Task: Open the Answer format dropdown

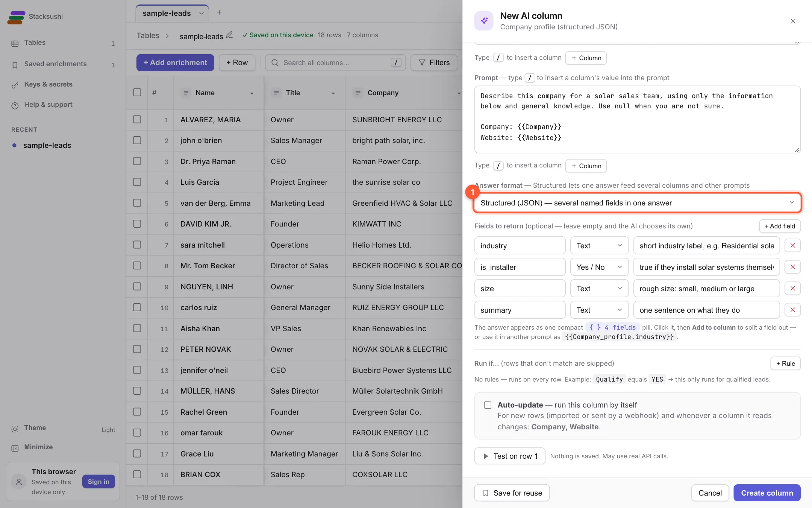Action: pyautogui.click(x=637, y=203)
